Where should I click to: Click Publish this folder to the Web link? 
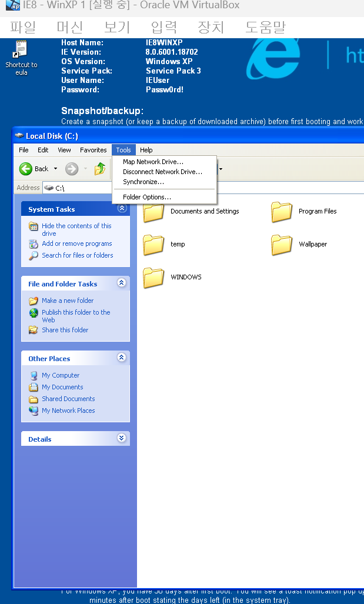[x=76, y=316]
